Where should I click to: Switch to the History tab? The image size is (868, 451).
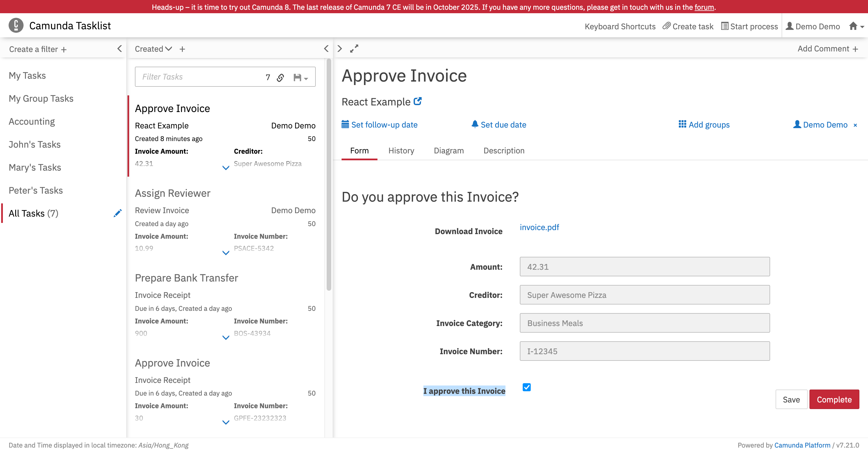pyautogui.click(x=401, y=151)
